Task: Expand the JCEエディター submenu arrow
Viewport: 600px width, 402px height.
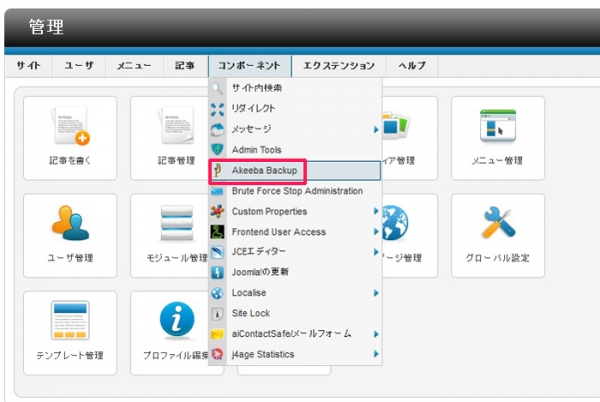Action: pyautogui.click(x=376, y=252)
